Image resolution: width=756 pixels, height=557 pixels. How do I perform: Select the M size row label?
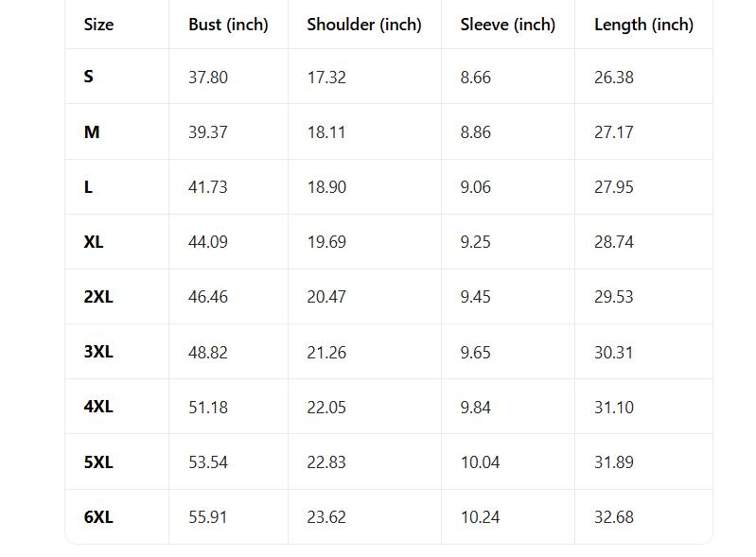pos(92,132)
